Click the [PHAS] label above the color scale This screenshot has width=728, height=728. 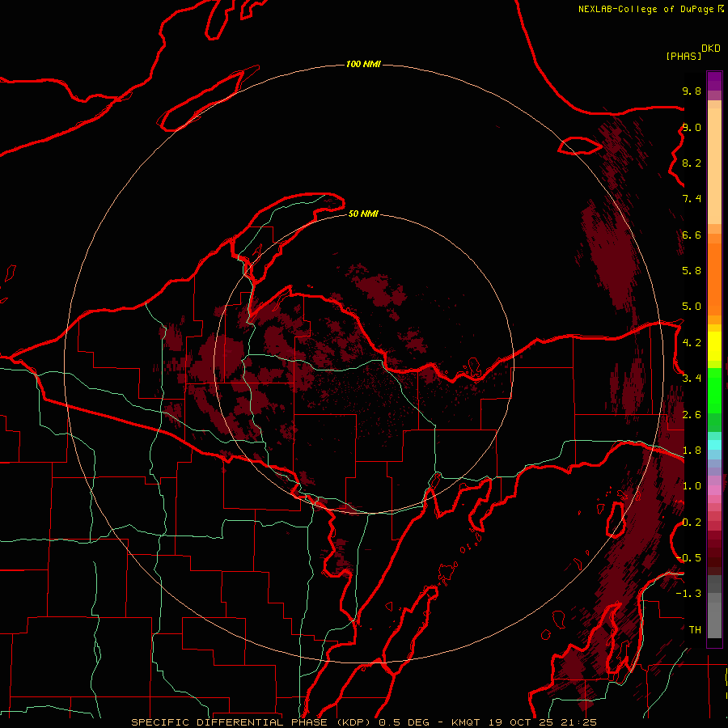[x=684, y=56]
